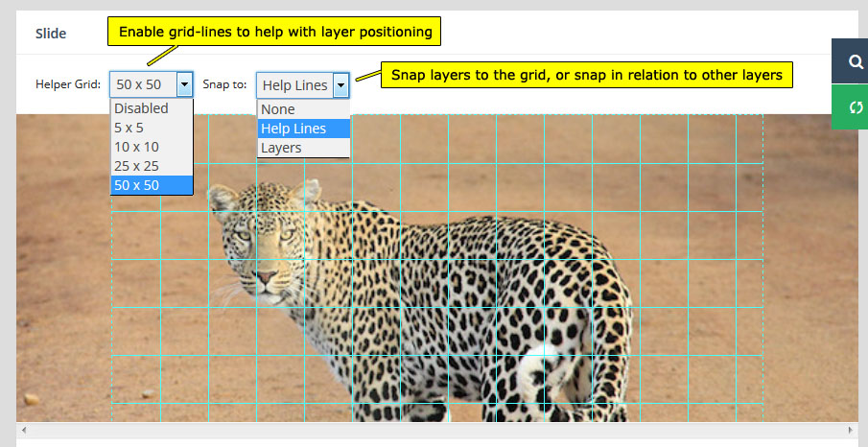868x447 pixels.
Task: Click the Snap to combo box value
Action: 294,85
